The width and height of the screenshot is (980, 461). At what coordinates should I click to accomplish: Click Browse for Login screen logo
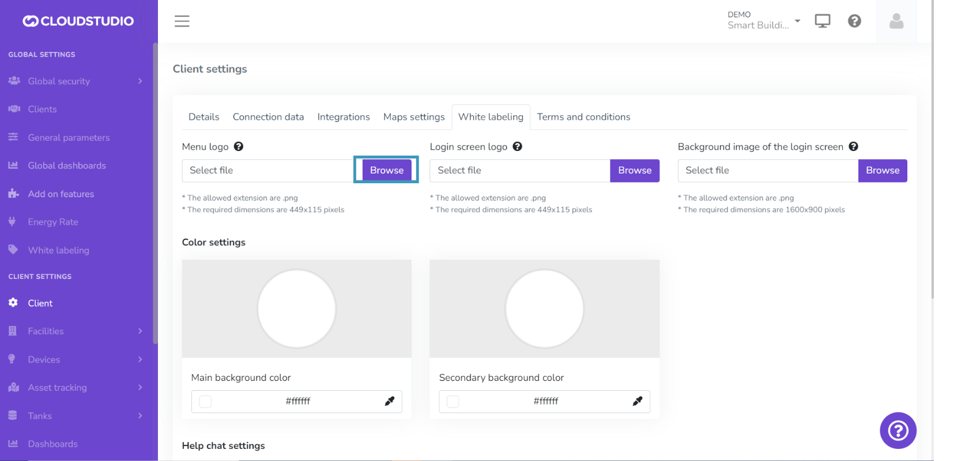tap(635, 171)
